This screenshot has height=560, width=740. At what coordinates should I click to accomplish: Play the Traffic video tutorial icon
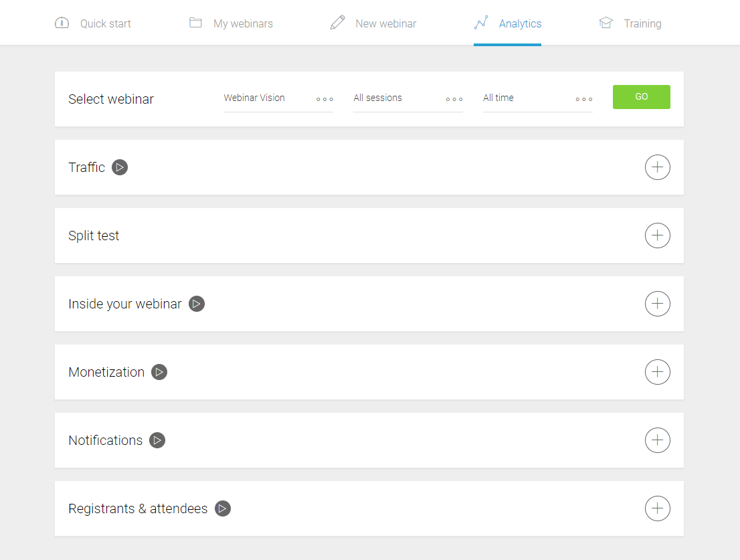click(x=120, y=167)
